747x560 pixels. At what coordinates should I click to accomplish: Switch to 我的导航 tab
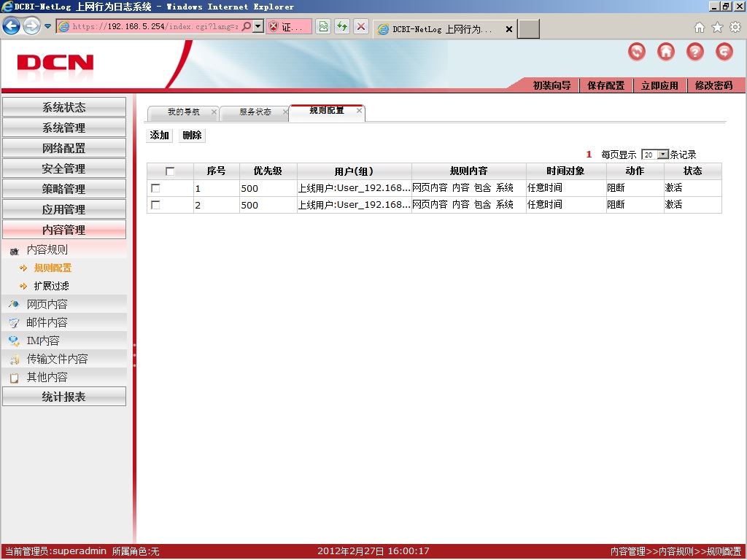click(183, 112)
